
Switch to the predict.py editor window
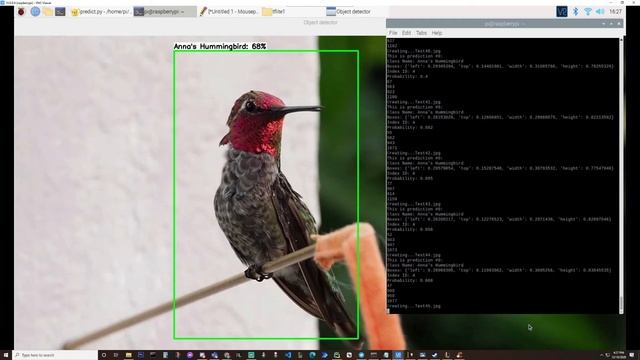tap(100, 11)
